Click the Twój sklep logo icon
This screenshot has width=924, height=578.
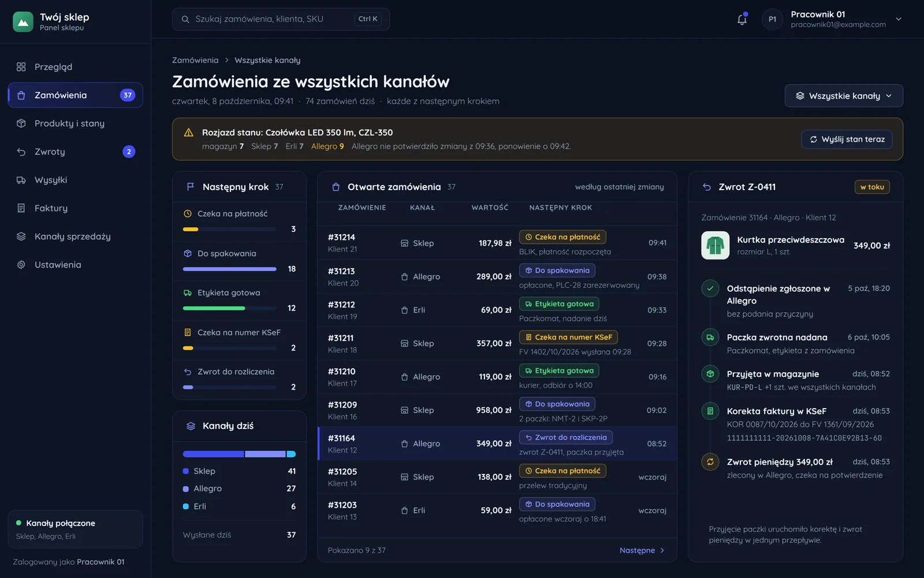[x=23, y=22]
